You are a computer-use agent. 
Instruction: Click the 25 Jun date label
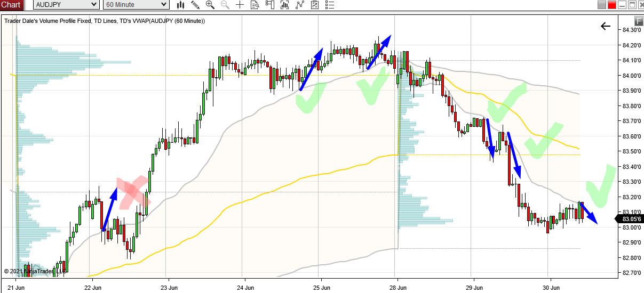click(321, 287)
